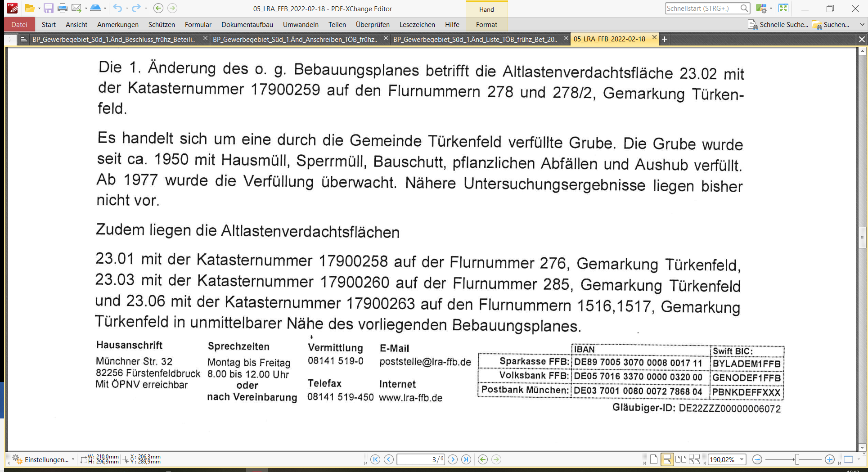Select continuous page layout
This screenshot has height=472, width=868.
(x=667, y=459)
